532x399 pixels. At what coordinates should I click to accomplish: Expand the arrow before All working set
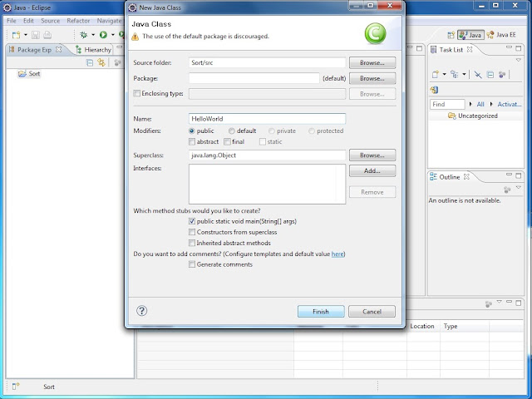tap(470, 104)
